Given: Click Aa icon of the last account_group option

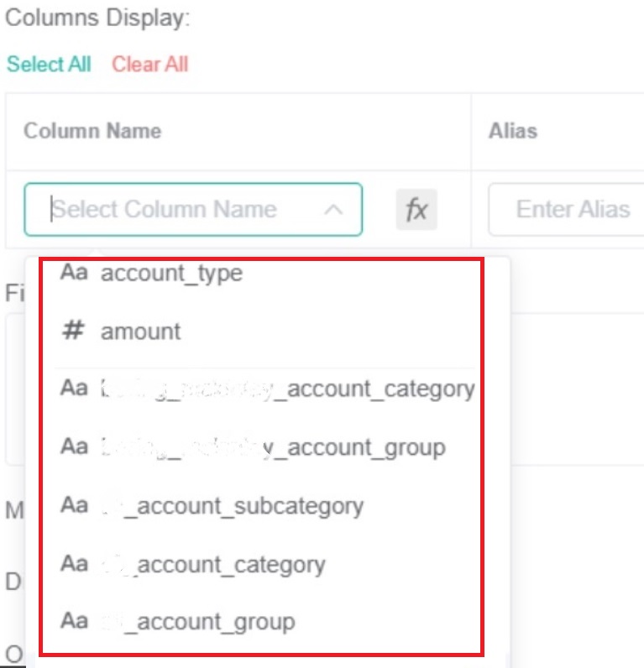Looking at the screenshot, I should (x=74, y=622).
